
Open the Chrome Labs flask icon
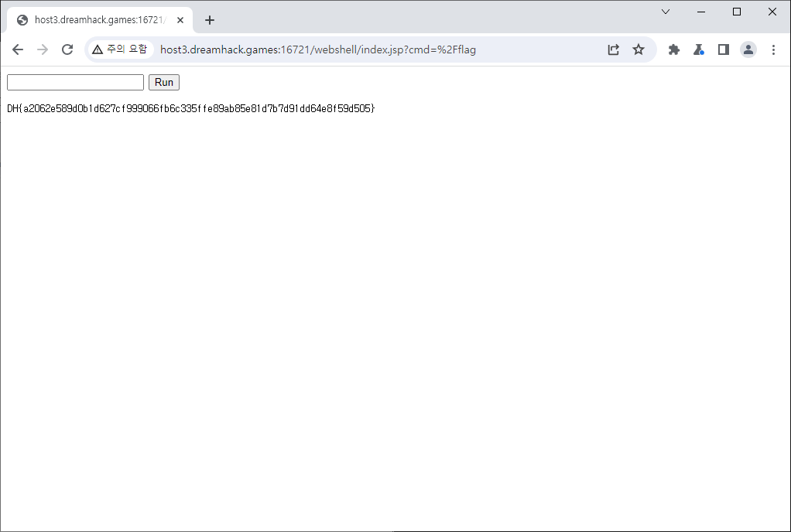click(699, 49)
